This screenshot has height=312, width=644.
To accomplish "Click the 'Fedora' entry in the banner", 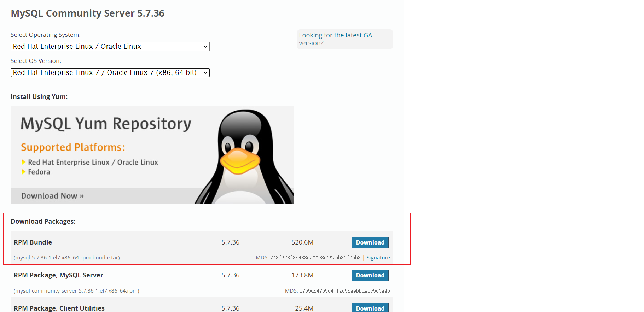I will click(x=39, y=172).
